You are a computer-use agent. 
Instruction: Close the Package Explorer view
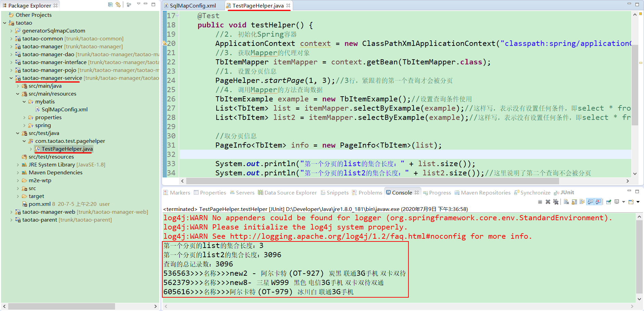[55, 5]
